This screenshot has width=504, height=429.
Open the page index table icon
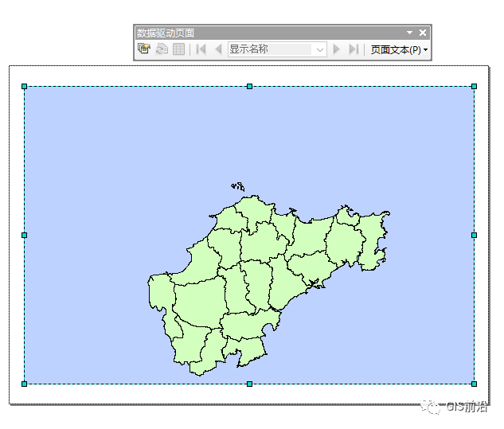click(x=178, y=49)
